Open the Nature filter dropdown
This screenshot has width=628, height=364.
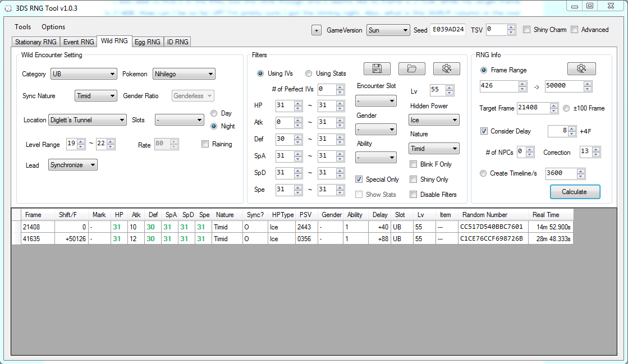click(x=434, y=149)
